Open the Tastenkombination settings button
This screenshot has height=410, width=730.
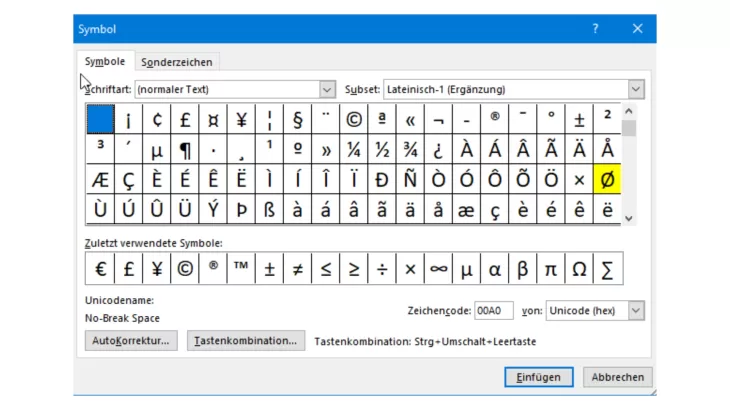244,341
